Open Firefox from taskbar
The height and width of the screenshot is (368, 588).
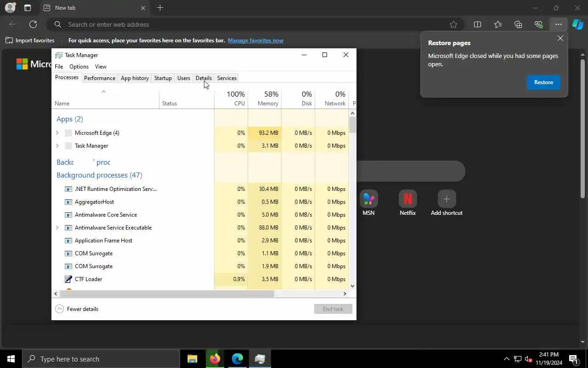point(215,359)
